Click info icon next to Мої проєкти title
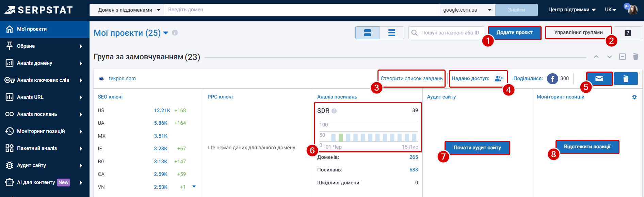 175,33
